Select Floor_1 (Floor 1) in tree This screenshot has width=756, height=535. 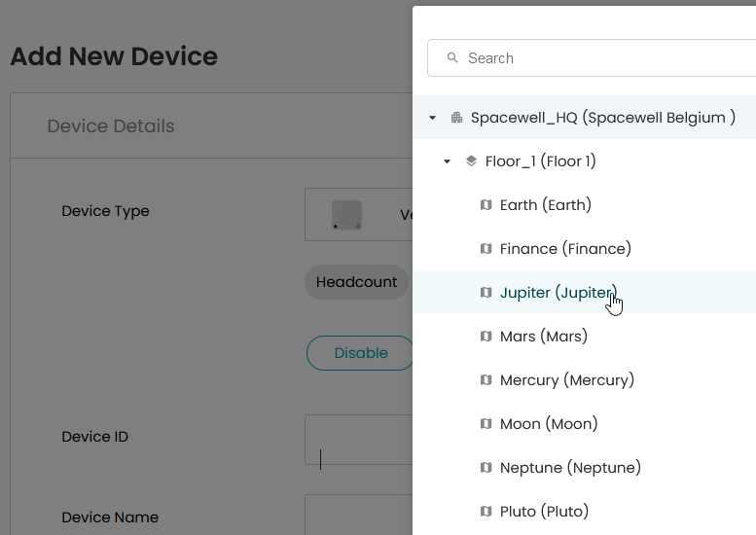[x=585, y=161]
